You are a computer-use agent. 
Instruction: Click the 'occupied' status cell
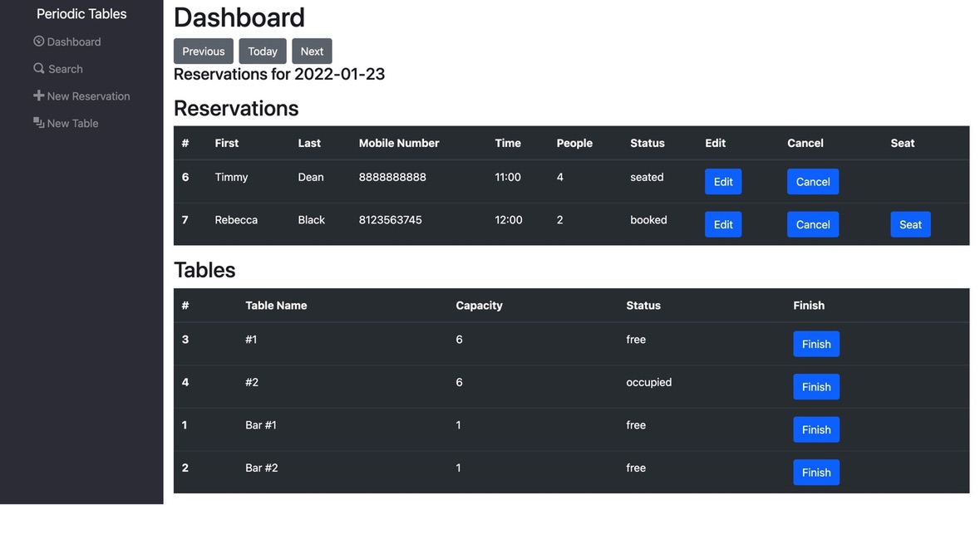(648, 382)
